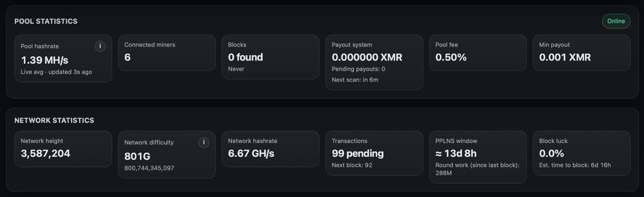Click the PPLNS window card
The height and width of the screenshot is (197, 644).
478,157
